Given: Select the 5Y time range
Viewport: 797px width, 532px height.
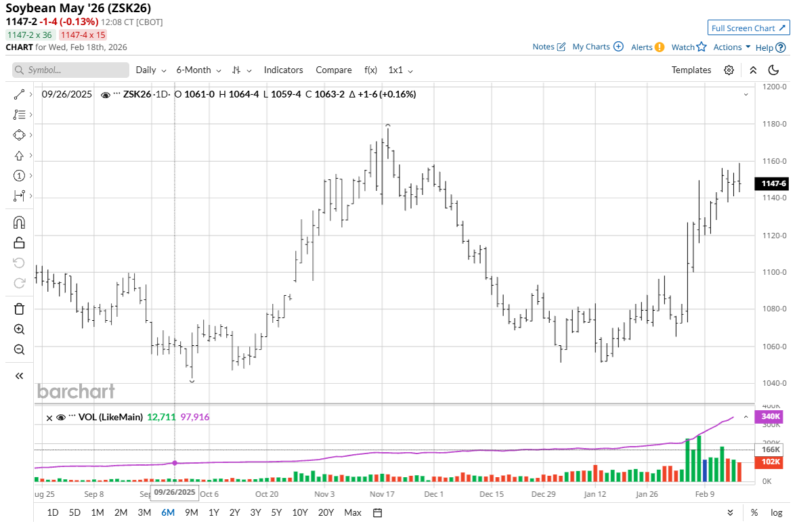Looking at the screenshot, I should click(x=276, y=512).
